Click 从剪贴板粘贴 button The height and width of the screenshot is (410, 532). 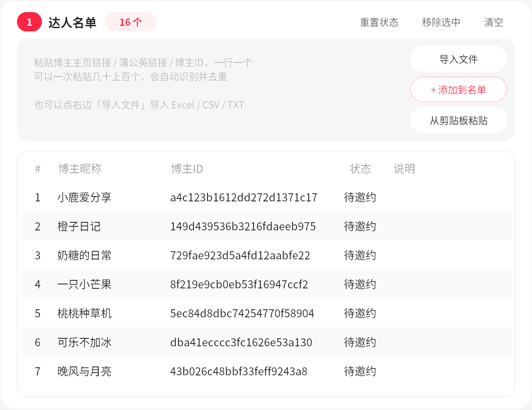click(459, 120)
